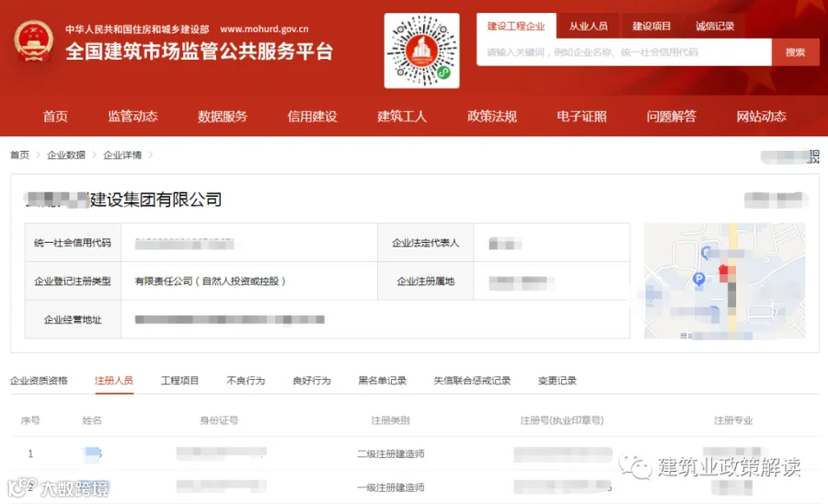Open 监管动态 navigation item
Image resolution: width=828 pixels, height=504 pixels.
(132, 116)
